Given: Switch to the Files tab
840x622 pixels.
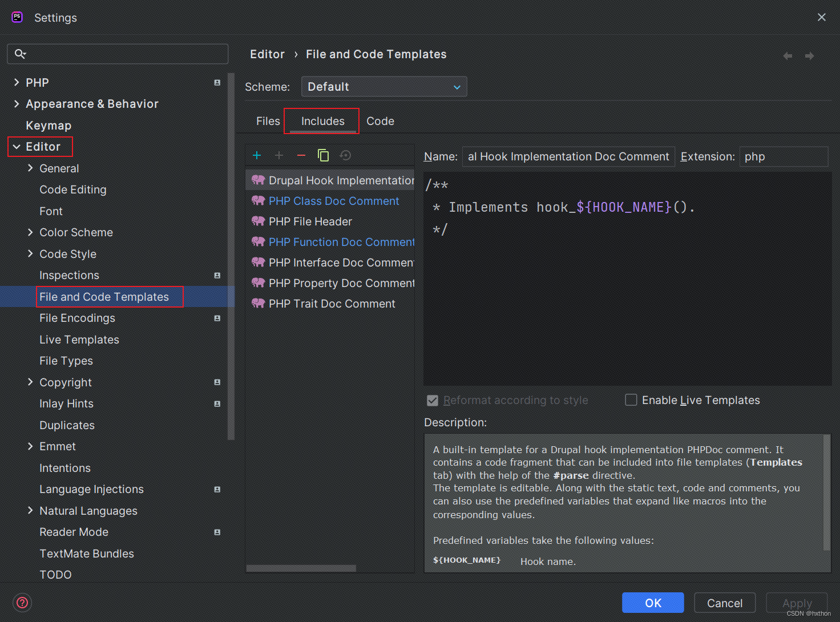Looking at the screenshot, I should [x=268, y=121].
